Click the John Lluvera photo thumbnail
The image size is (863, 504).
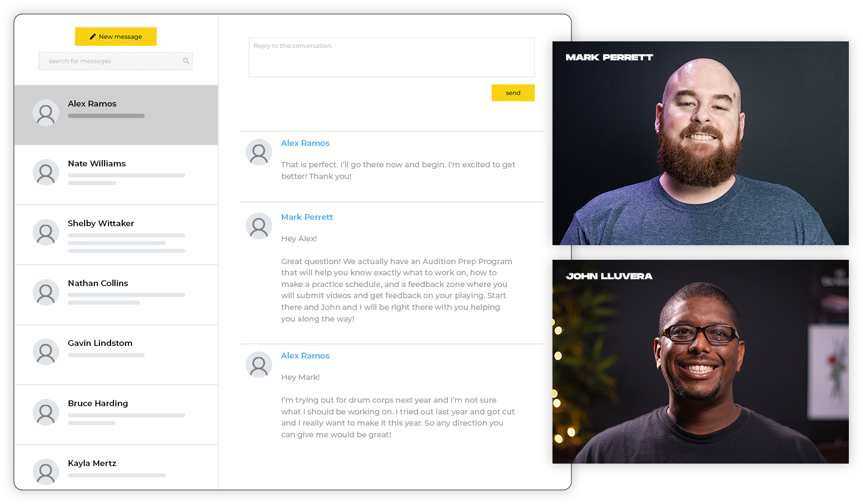pyautogui.click(x=700, y=361)
